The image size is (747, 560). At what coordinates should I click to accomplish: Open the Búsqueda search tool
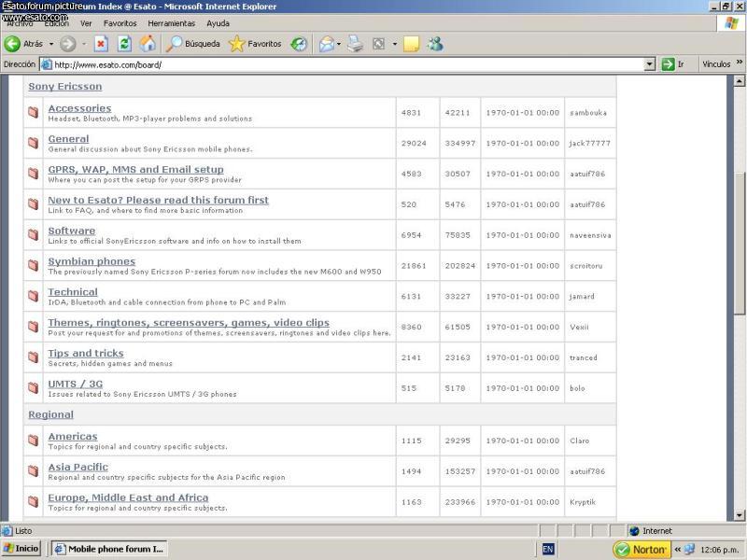[193, 44]
